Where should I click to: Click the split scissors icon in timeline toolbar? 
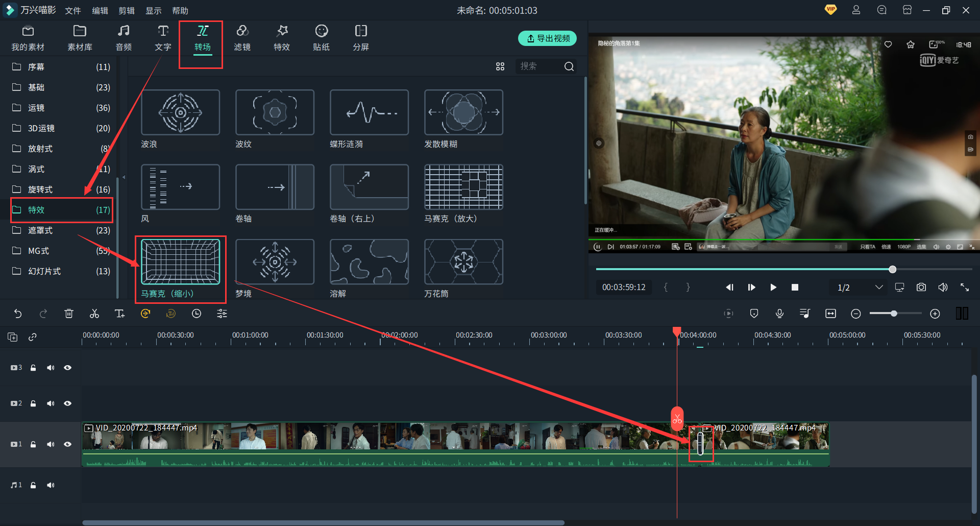click(x=94, y=314)
